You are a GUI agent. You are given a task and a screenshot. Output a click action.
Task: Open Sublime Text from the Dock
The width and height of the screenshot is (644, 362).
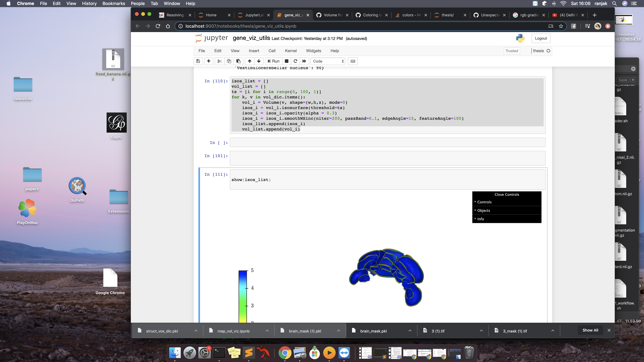coord(249,353)
